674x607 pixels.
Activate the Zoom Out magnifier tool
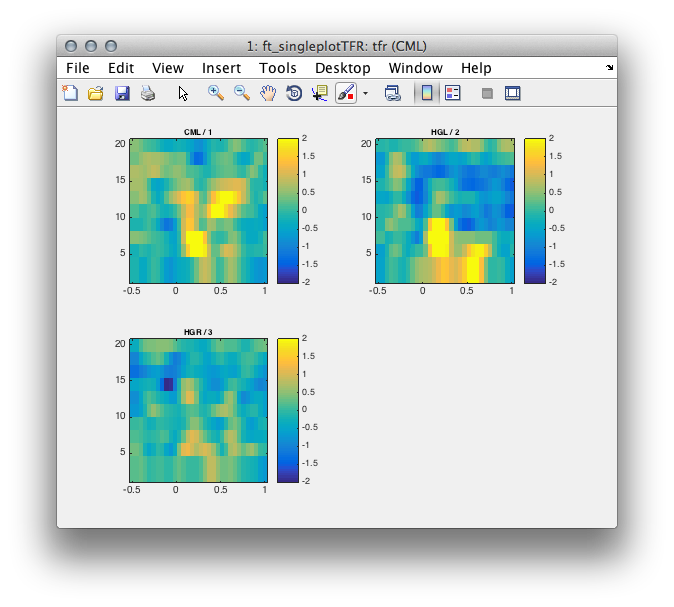tap(242, 93)
